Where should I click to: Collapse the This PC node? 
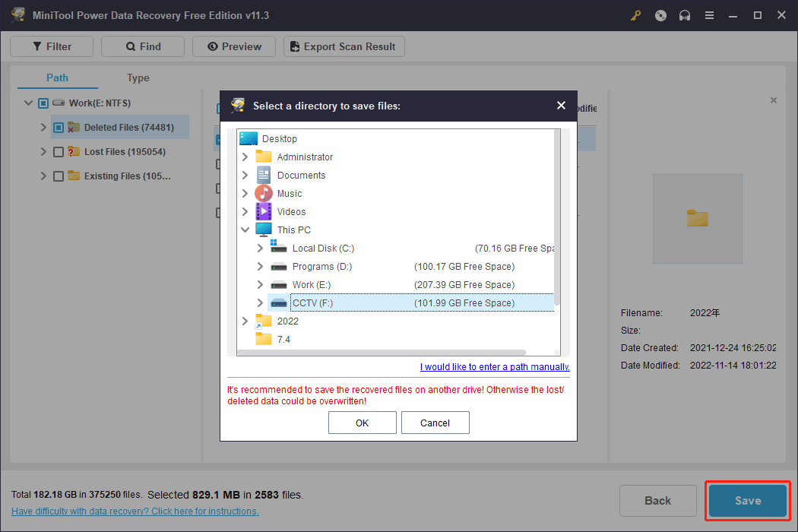pyautogui.click(x=245, y=230)
